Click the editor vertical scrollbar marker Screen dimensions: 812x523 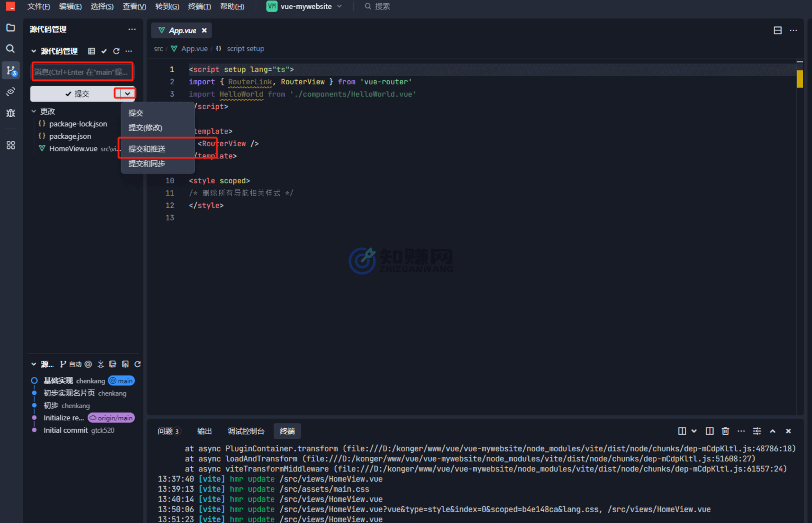(800, 79)
